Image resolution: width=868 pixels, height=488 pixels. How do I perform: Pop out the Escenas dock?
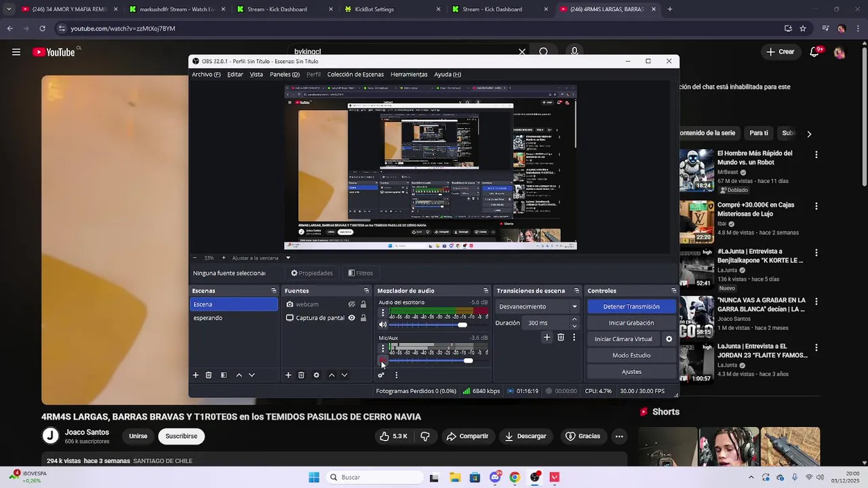(x=274, y=291)
